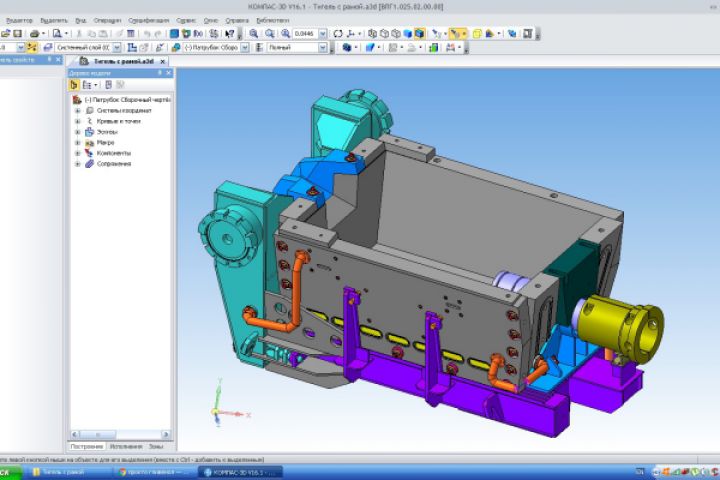This screenshot has height=480, width=720.
Task: Pin the Дерево модели panel
Action: pyautogui.click(x=160, y=73)
